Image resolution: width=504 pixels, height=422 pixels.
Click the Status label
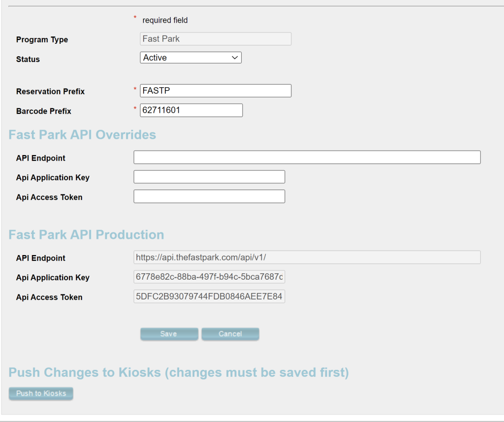(x=28, y=59)
